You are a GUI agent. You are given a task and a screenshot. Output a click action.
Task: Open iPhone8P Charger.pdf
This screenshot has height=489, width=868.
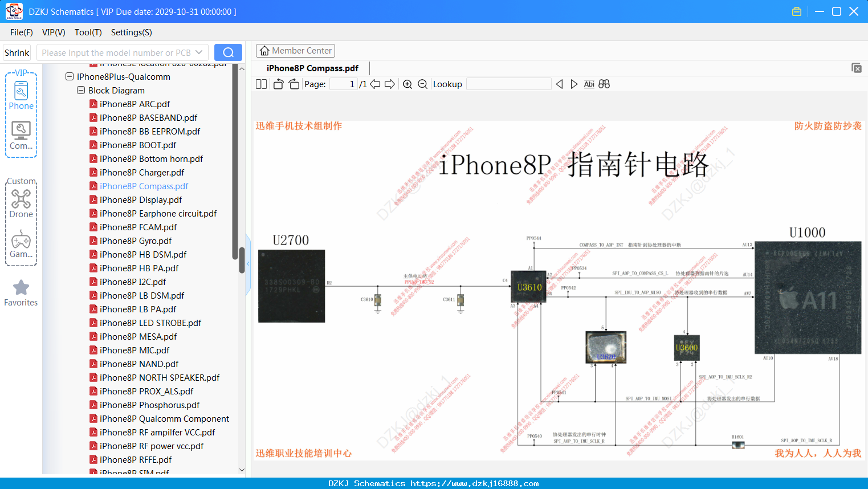coord(142,173)
